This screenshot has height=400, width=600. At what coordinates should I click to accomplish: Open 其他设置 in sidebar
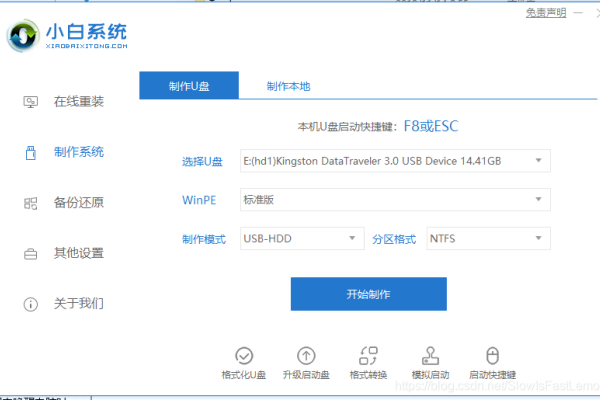click(79, 253)
